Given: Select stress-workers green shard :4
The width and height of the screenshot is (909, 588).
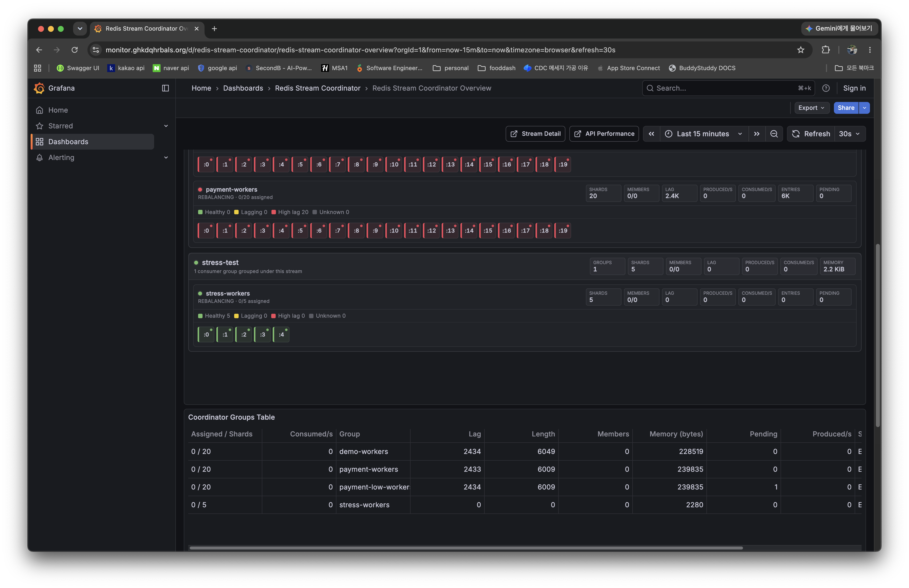Looking at the screenshot, I should click(x=282, y=335).
